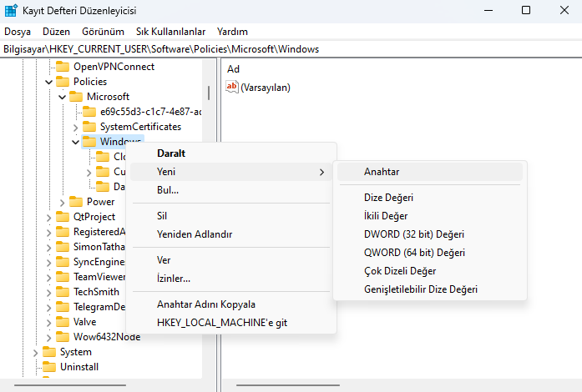
Task: Click the Registry Editor app icon in title bar
Action: [x=12, y=11]
